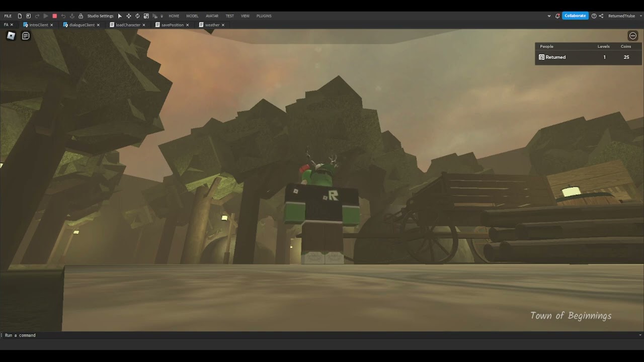Image resolution: width=644 pixels, height=362 pixels.
Task: Switch to the HOME ribbon tab
Action: click(174, 16)
